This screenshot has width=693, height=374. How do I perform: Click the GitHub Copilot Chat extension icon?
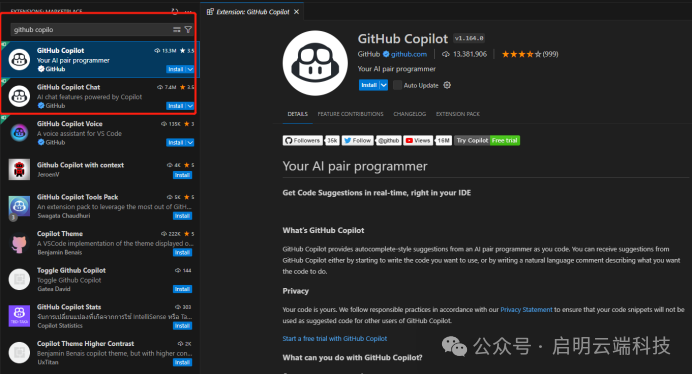19,96
